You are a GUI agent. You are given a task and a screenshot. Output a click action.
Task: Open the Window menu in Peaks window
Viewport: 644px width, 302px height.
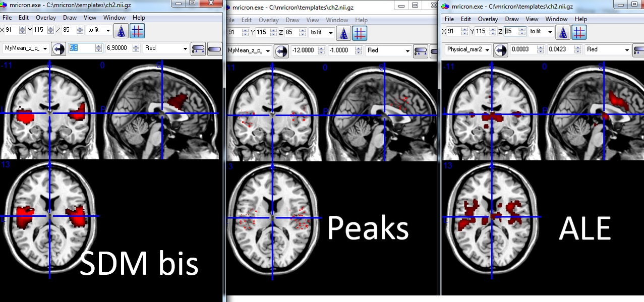[337, 20]
